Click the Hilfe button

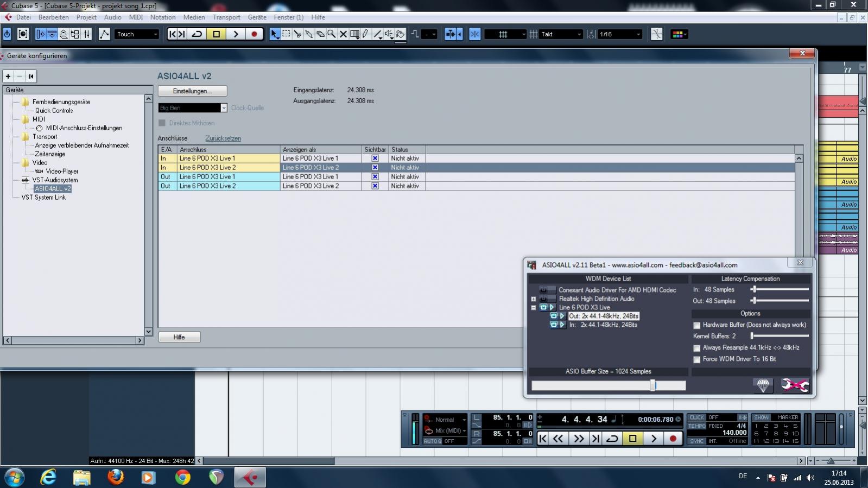point(179,337)
